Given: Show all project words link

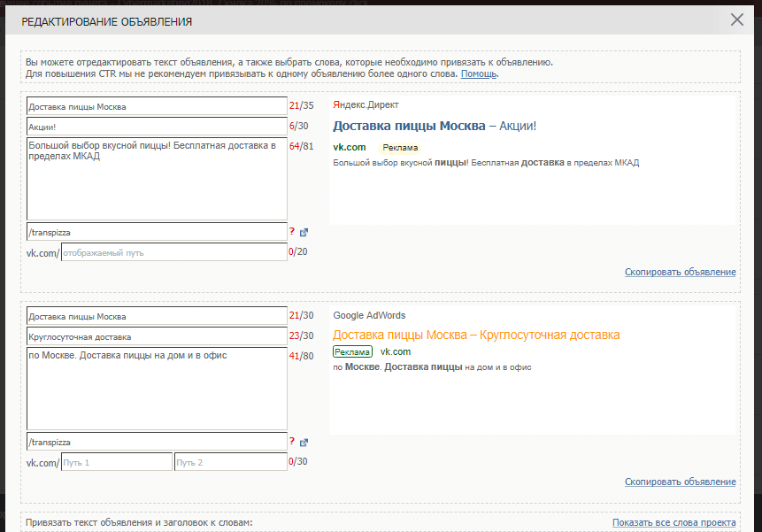Looking at the screenshot, I should coord(673,523).
